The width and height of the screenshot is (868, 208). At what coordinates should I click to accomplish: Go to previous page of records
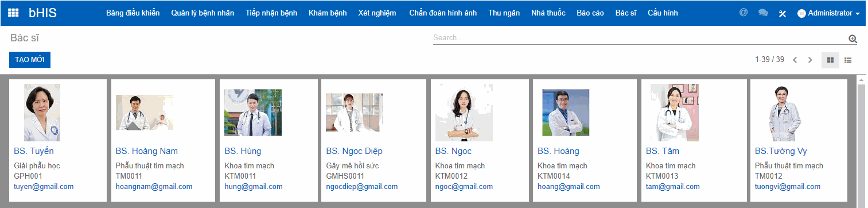795,60
